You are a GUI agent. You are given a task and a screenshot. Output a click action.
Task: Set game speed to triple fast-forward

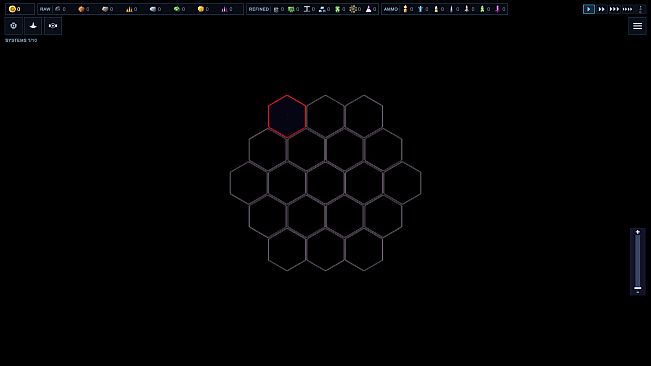614,9
